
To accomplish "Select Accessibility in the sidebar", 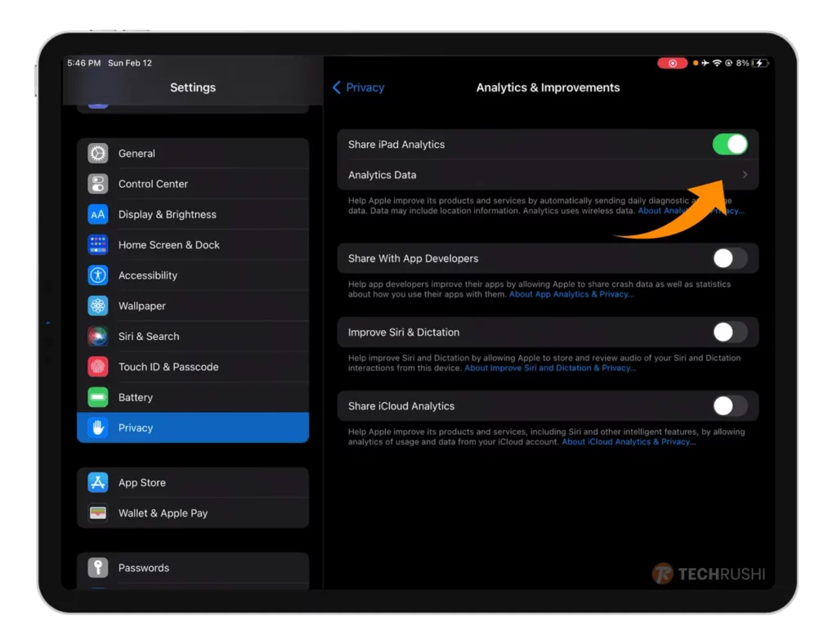I will tap(193, 275).
